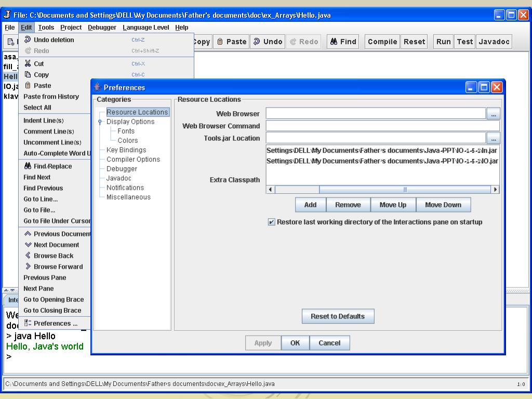Open the Help menu
This screenshot has height=399, width=532.
tap(181, 28)
